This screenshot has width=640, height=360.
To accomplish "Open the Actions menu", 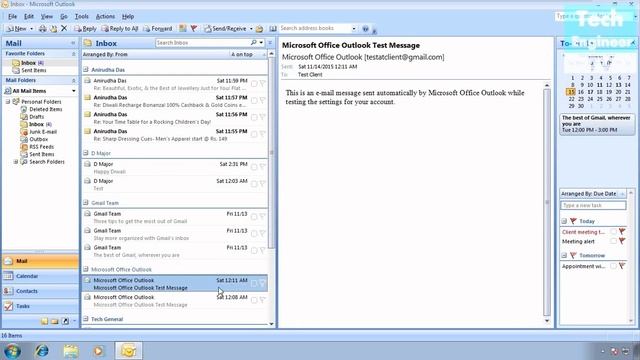I will [105, 16].
